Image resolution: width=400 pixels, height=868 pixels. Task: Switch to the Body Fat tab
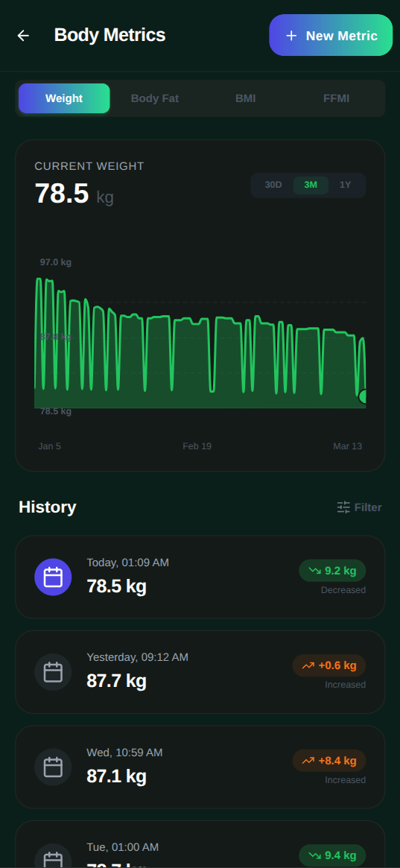tap(155, 98)
